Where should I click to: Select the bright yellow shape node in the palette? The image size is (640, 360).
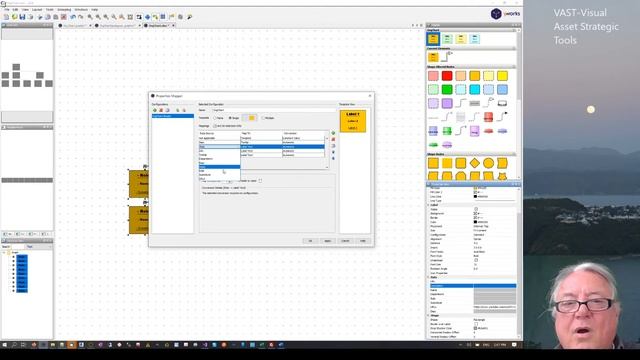[x=502, y=76]
